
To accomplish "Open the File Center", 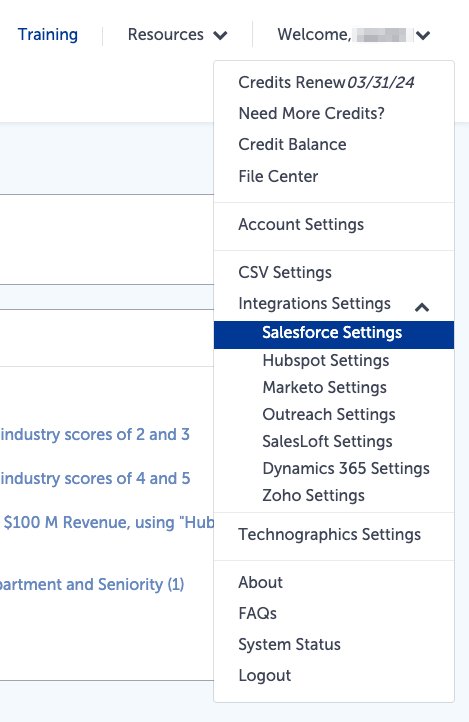I will (278, 176).
